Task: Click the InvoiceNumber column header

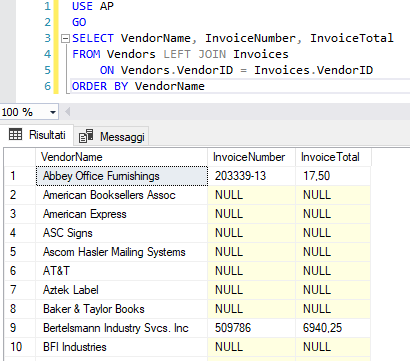Action: click(x=252, y=157)
